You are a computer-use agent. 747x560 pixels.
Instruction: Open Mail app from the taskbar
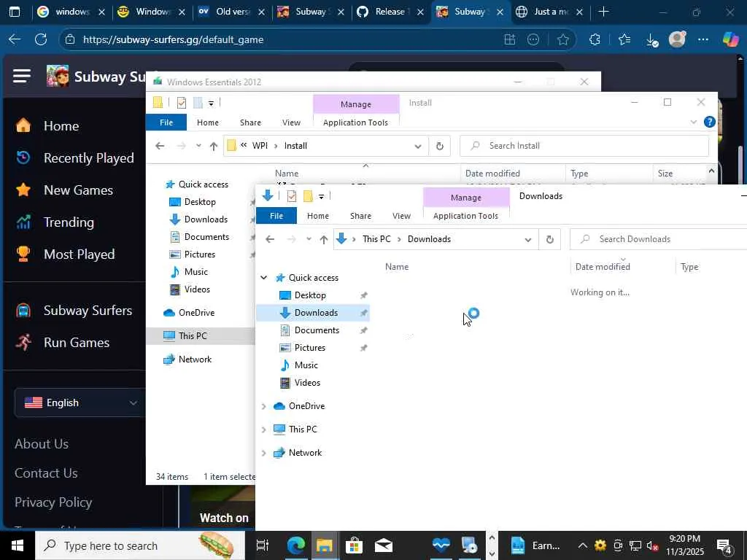coord(384,545)
